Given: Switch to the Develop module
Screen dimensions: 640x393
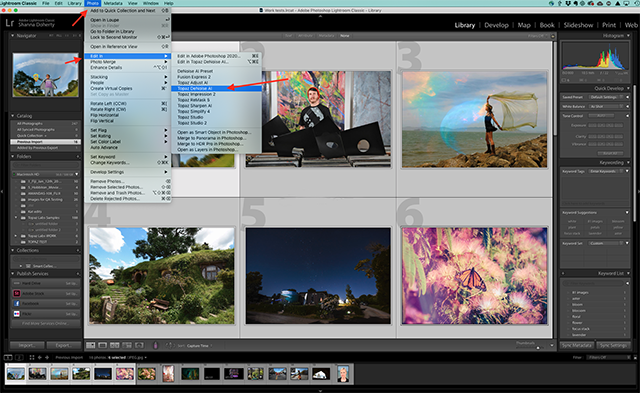Looking at the screenshot, I should click(x=496, y=25).
